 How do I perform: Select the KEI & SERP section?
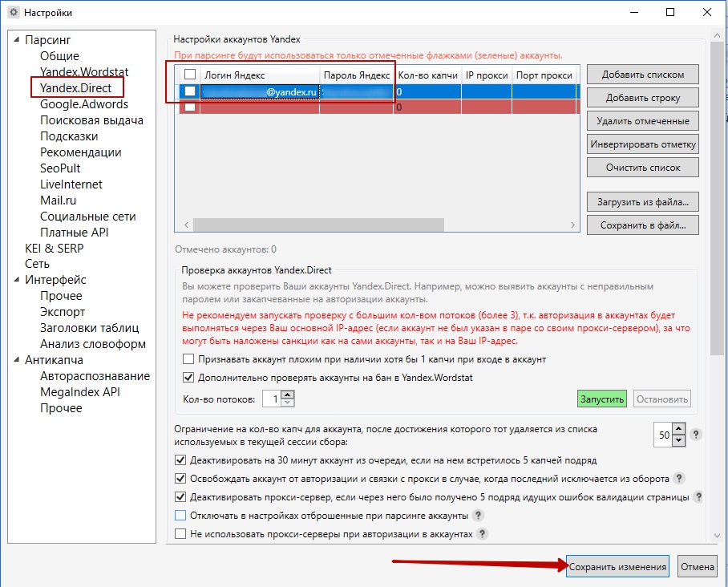coord(55,249)
